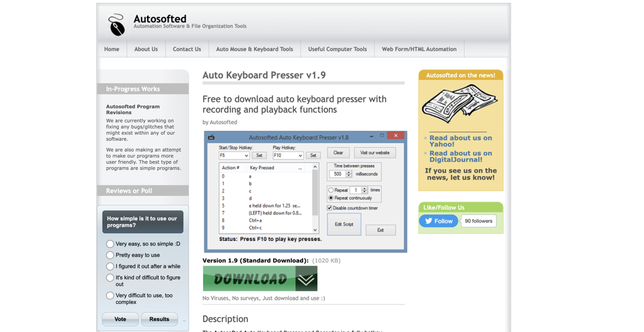Screen dimensions: 644x332
Task: Click the 500 milliseconds spinner arrows
Action: 348,174
